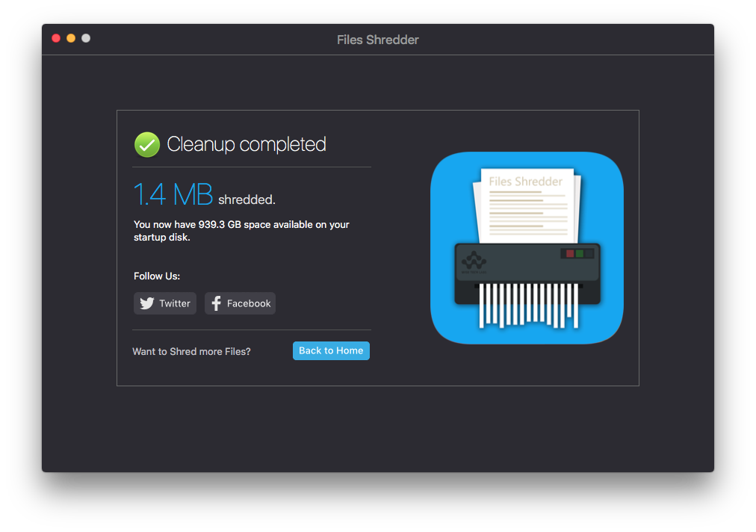Viewport: 756px width, 532px height.
Task: Click the 'Files Shredder' window title
Action: (378, 40)
